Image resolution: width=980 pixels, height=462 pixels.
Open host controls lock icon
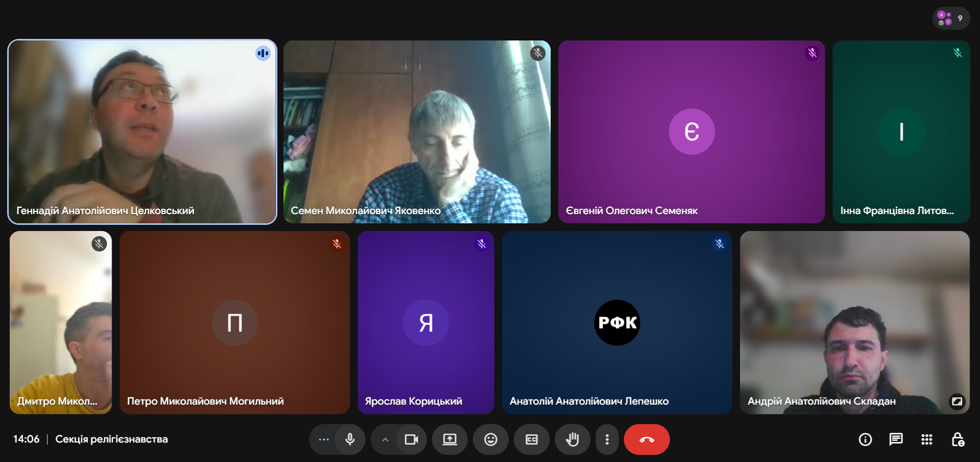click(957, 439)
